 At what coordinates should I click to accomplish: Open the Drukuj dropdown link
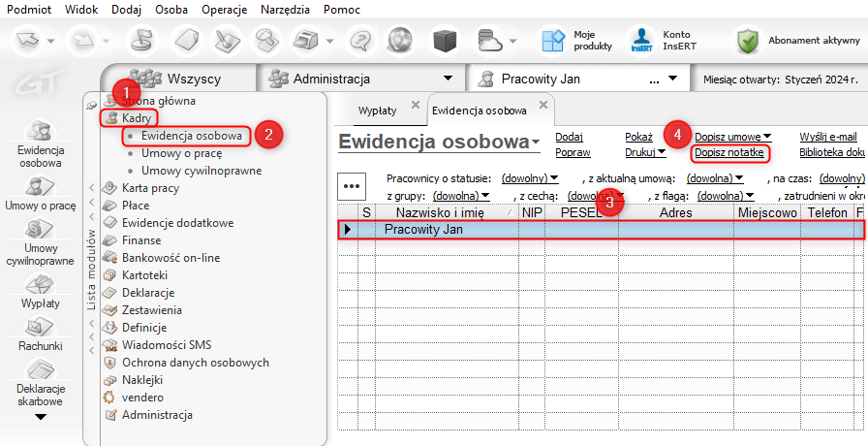coord(645,152)
